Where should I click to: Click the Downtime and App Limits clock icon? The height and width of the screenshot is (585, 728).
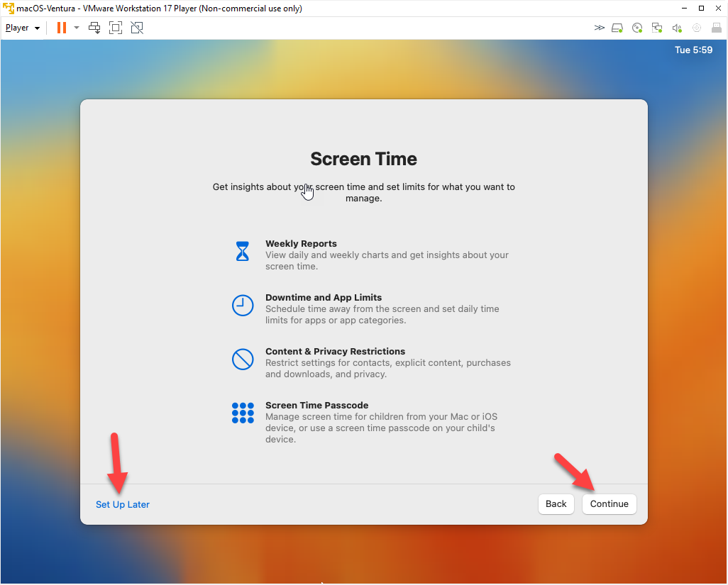coord(243,306)
